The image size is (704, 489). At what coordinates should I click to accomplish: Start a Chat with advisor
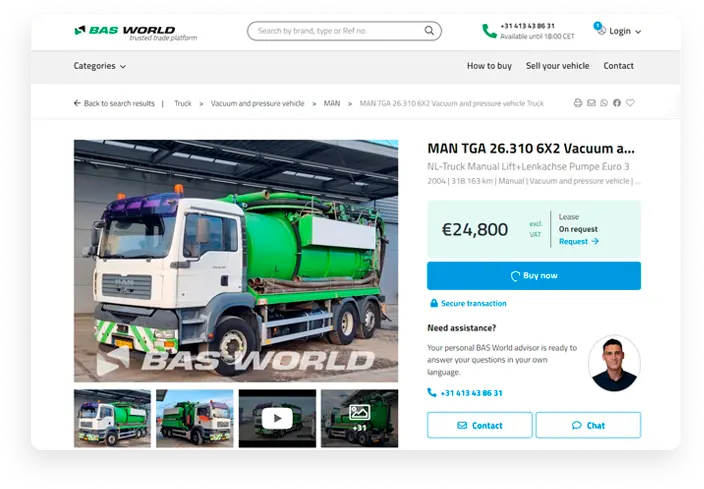(588, 425)
